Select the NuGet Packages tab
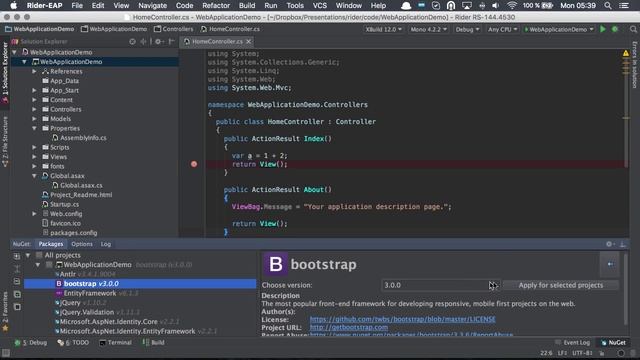Viewport: 640px width, 360px height. tap(51, 244)
